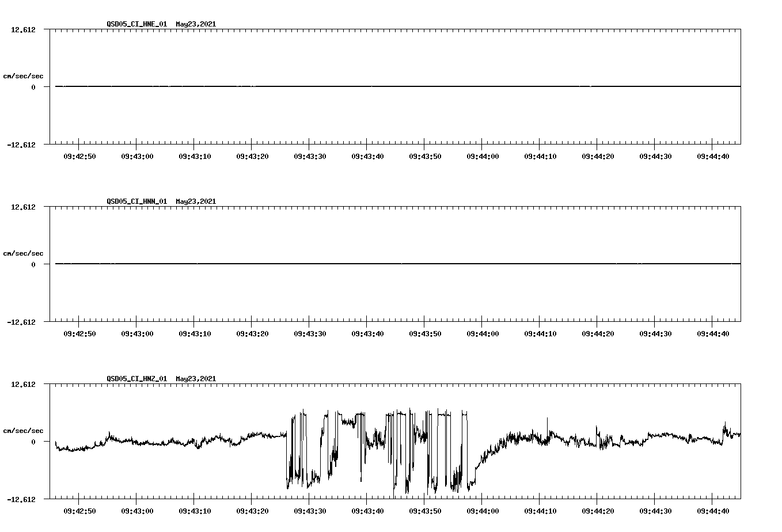Click the May23,2021 date on the top plot
Viewport: 782px width, 532px height.
pyautogui.click(x=196, y=24)
